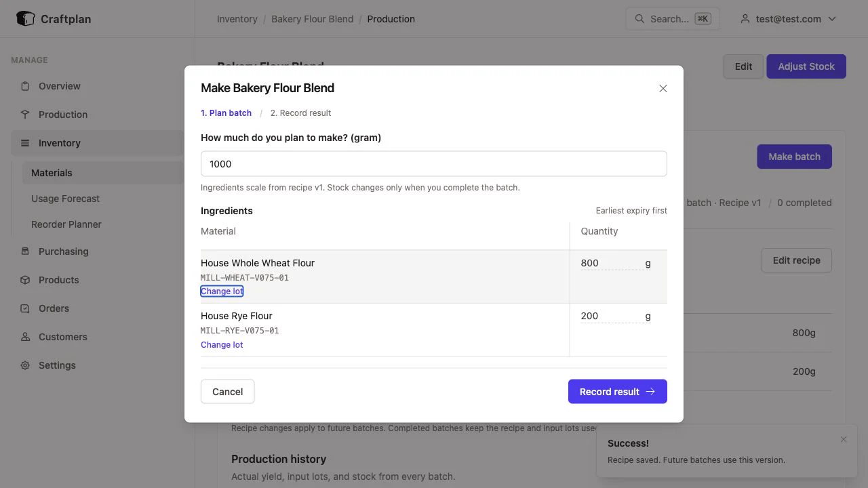The image size is (868, 488).
Task: Close the Make Bakery Flour Blend dialog
Action: (x=663, y=88)
